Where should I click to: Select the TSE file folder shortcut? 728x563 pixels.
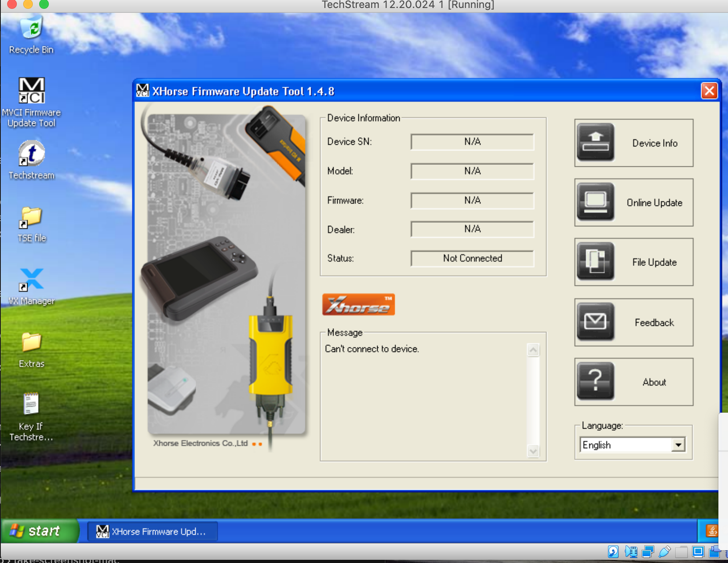point(32,224)
